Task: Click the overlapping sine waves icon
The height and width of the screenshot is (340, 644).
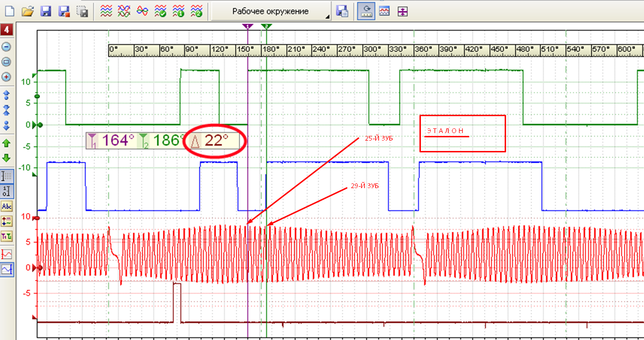Action: [x=142, y=11]
